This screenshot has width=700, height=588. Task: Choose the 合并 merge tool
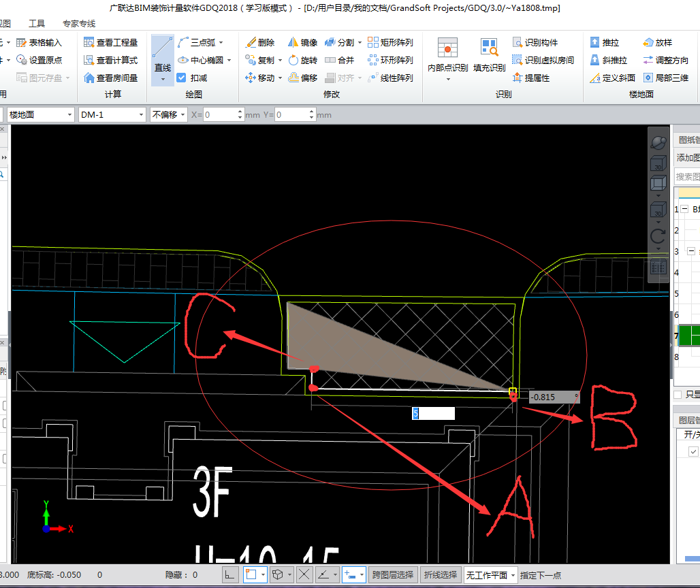(339, 60)
